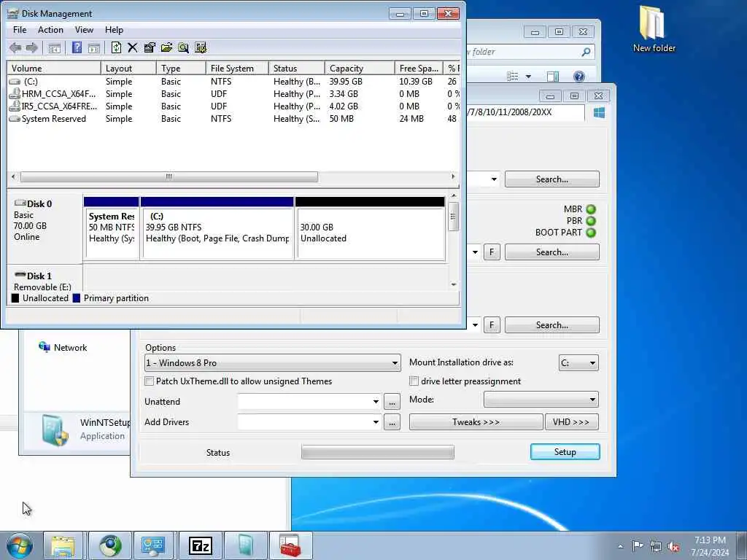This screenshot has width=747, height=560.
Task: Click the Refresh icon in Disk Management toolbar
Action: (116, 47)
